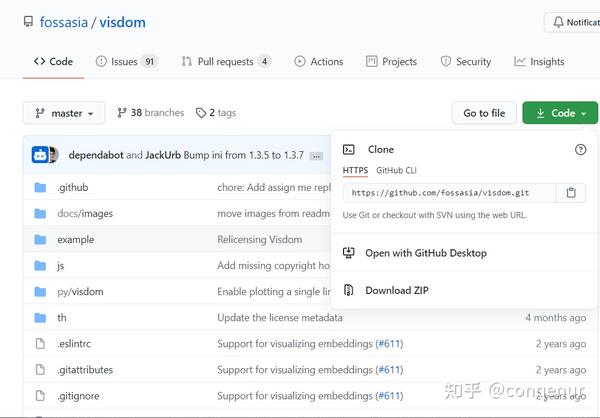Click the clone URL text field
Image resolution: width=600 pixels, height=418 pixels.
coord(449,193)
